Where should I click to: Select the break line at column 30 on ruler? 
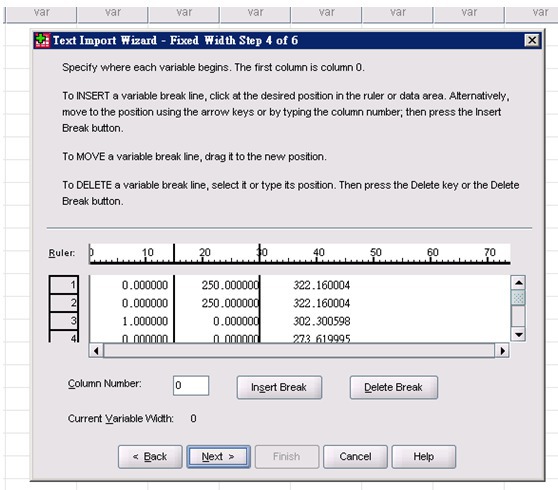[260, 253]
